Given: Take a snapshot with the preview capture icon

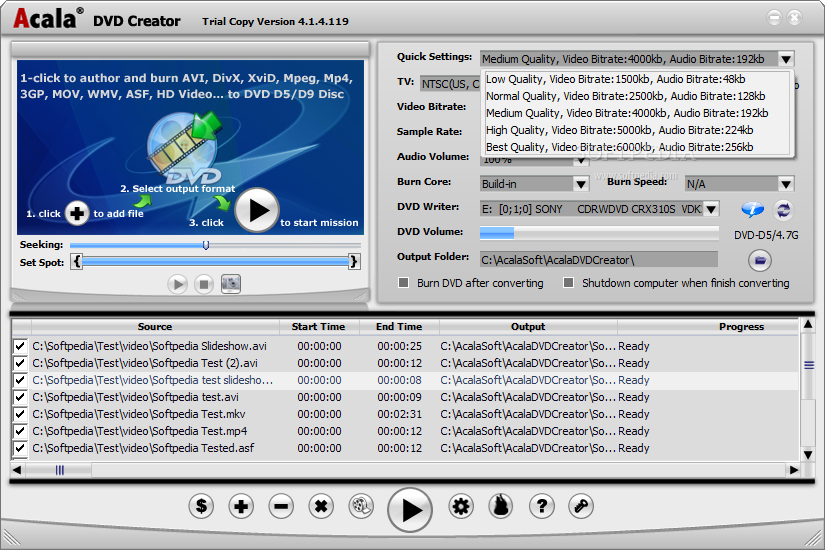Looking at the screenshot, I should click(230, 284).
